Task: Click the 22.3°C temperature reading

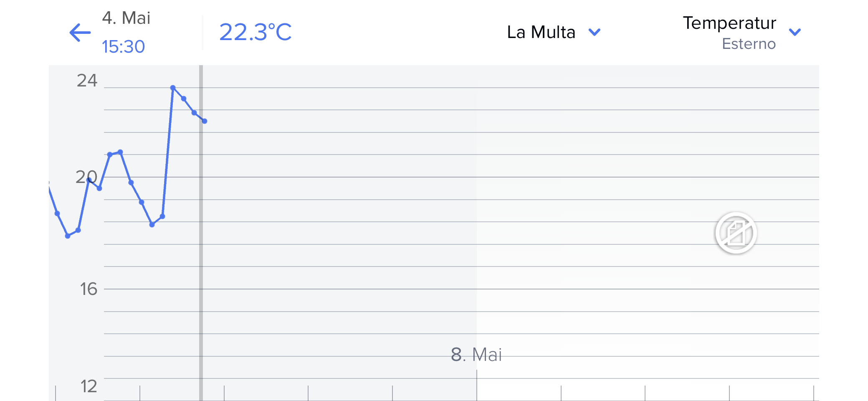Action: [x=255, y=32]
